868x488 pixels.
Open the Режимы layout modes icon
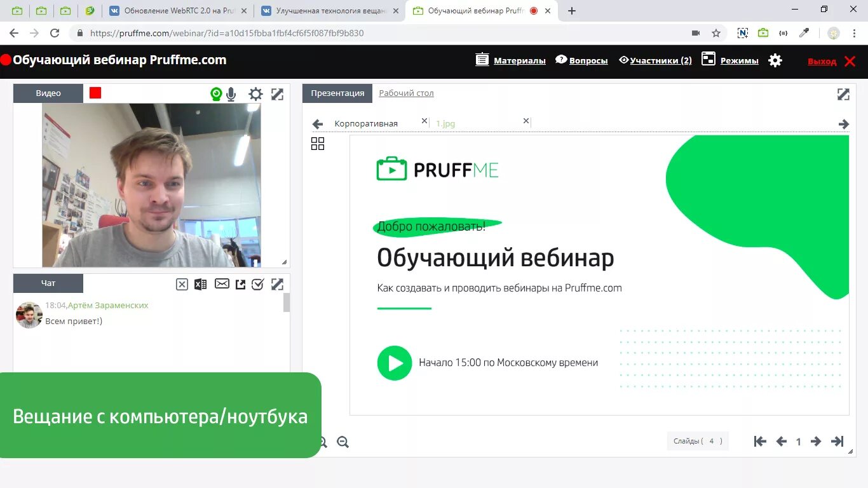(709, 59)
